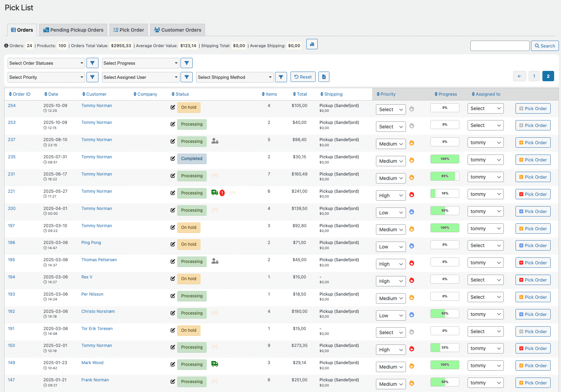Click the previous page arrow button
Screen dimensions: 561x392
click(x=519, y=76)
